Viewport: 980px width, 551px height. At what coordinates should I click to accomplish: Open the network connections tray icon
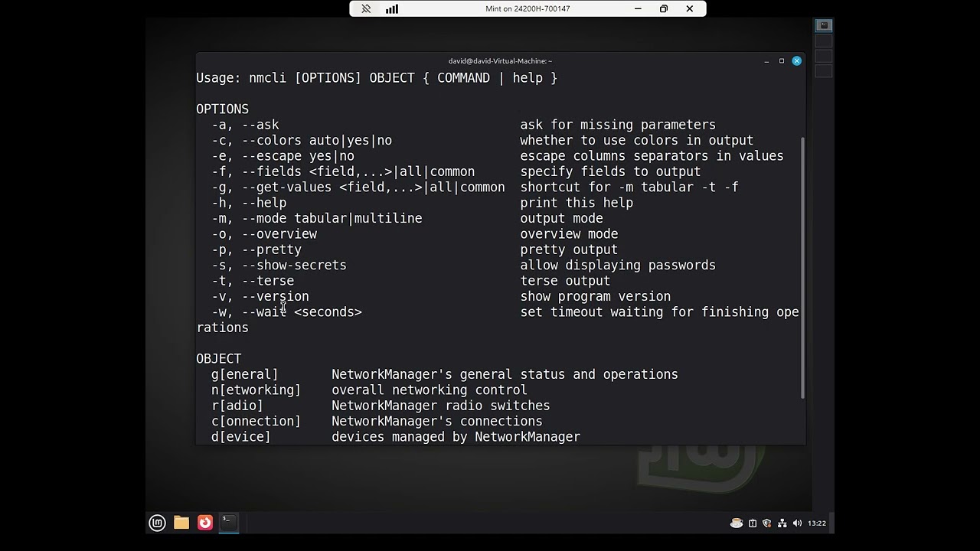(x=782, y=523)
